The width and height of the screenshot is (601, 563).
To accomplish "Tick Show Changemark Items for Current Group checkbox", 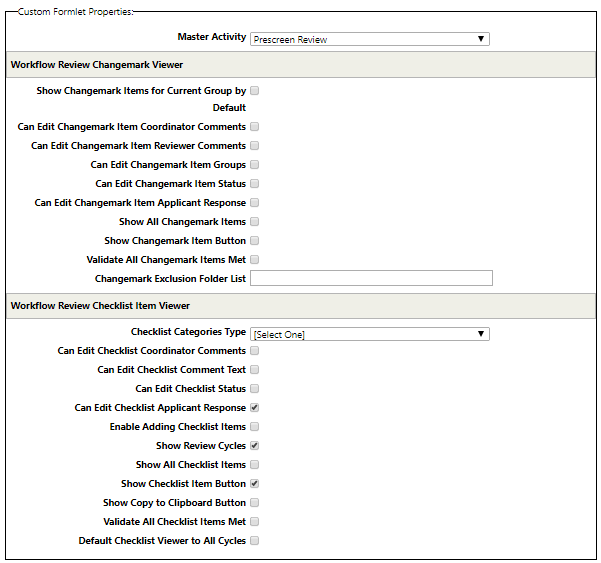I will 255,90.
